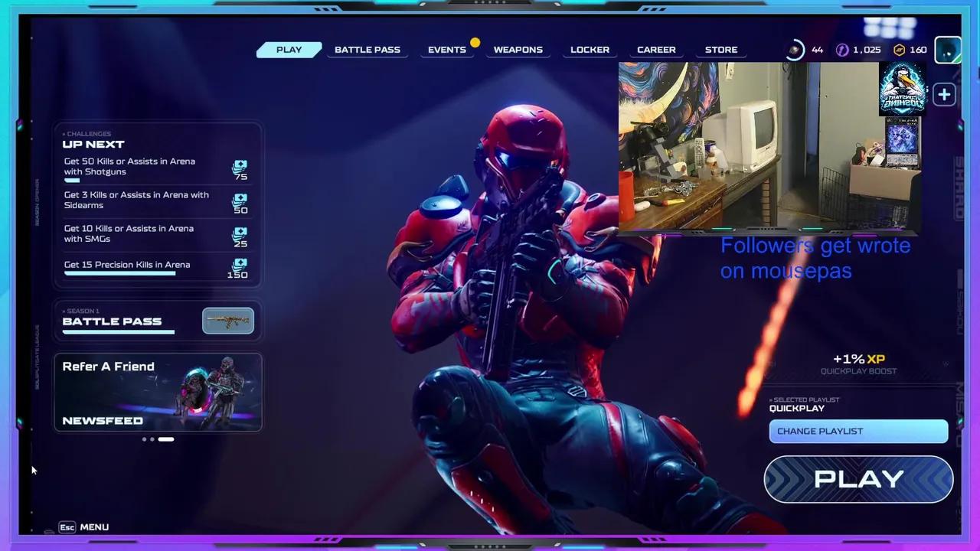980x551 pixels.
Task: Select the Battle Pass weapon skin thumbnail icon
Action: coord(227,320)
